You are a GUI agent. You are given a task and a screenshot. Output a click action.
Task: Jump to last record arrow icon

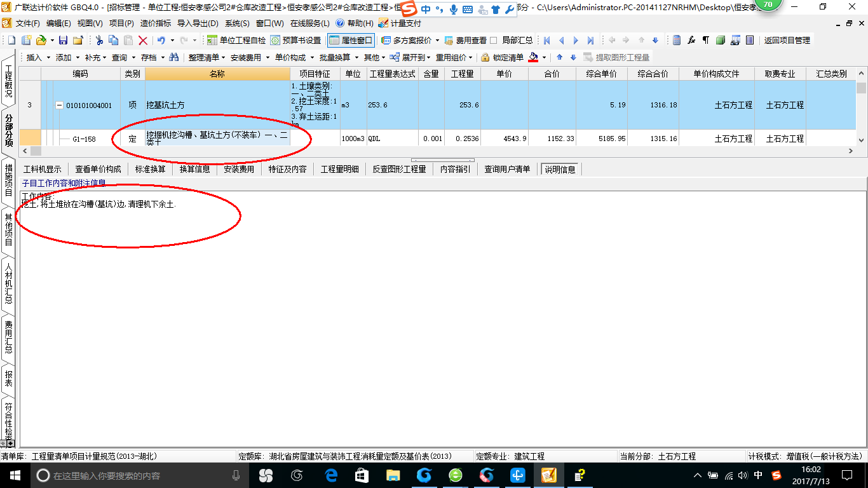(x=590, y=40)
